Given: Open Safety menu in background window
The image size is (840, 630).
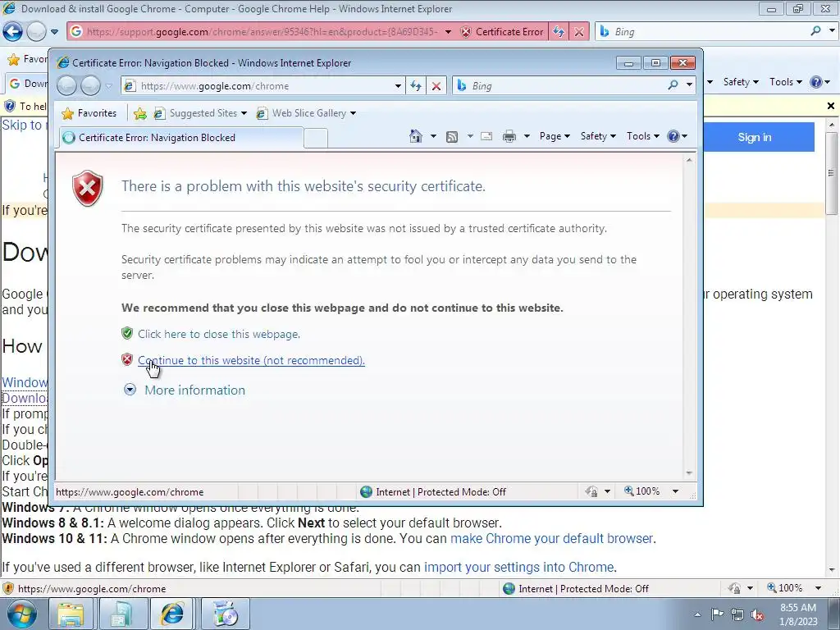Looking at the screenshot, I should click(x=741, y=82).
